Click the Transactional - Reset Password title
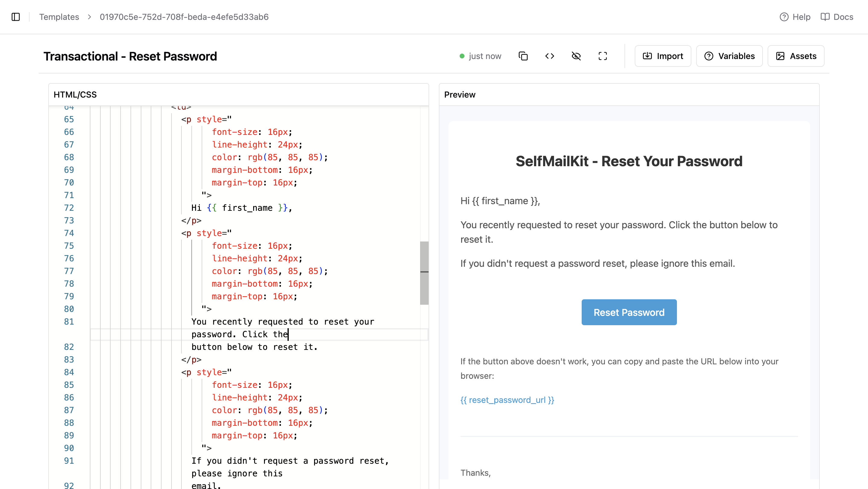Screen dimensions: 868x489 tap(130, 56)
